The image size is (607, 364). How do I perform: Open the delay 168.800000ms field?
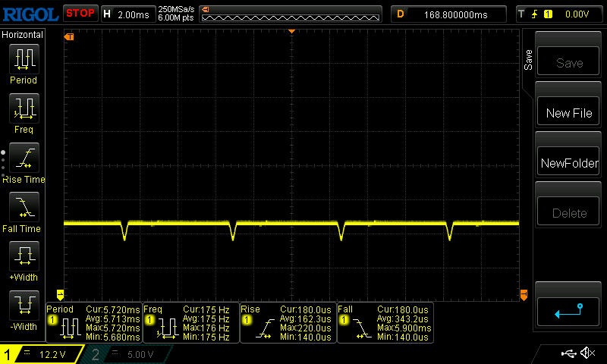449,14
